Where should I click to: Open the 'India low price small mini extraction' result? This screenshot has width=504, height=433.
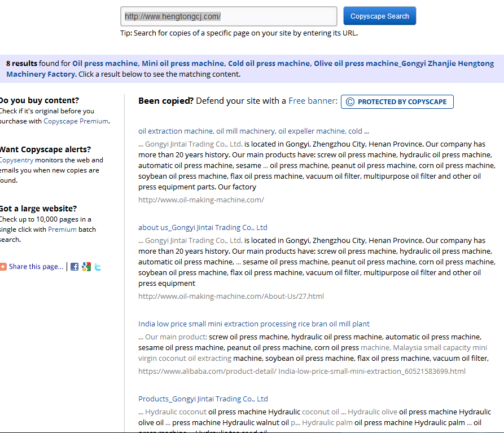click(254, 324)
